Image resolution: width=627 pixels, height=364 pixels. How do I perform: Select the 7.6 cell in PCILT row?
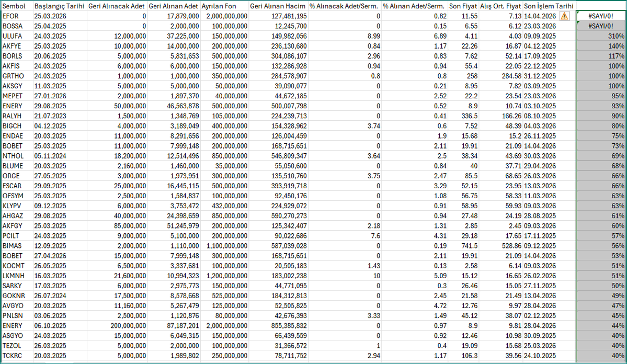[345, 235]
